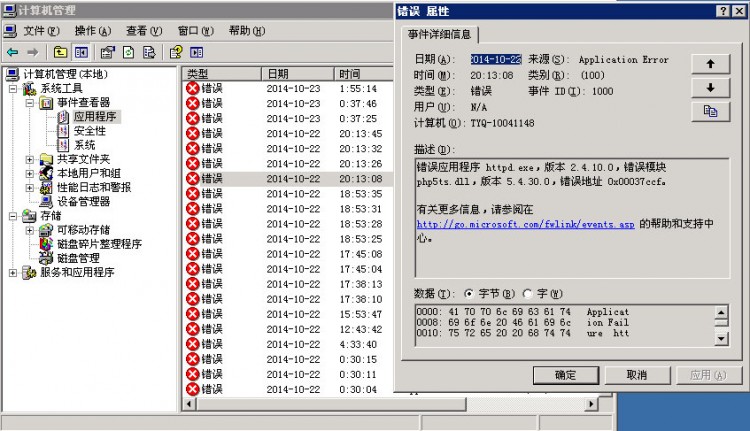Screen dimensions: 750x431
Task: Click the Forward arrow toolbar icon
Action: coord(33,52)
